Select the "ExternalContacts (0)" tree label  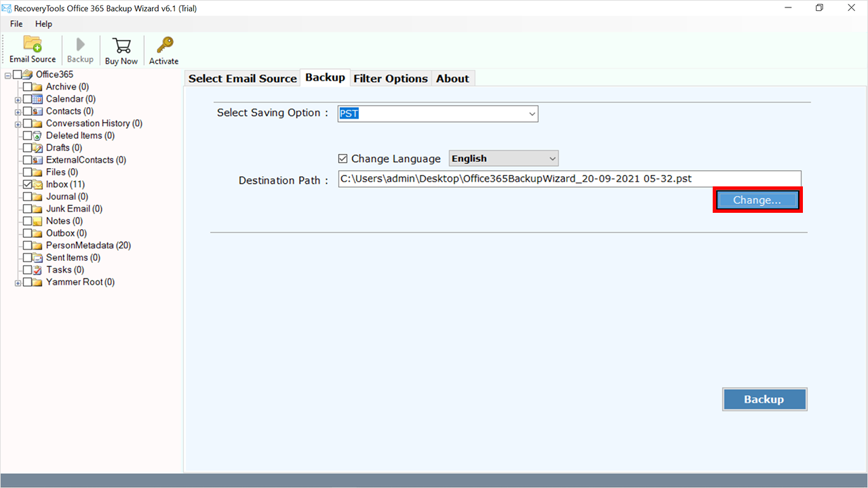click(x=86, y=160)
